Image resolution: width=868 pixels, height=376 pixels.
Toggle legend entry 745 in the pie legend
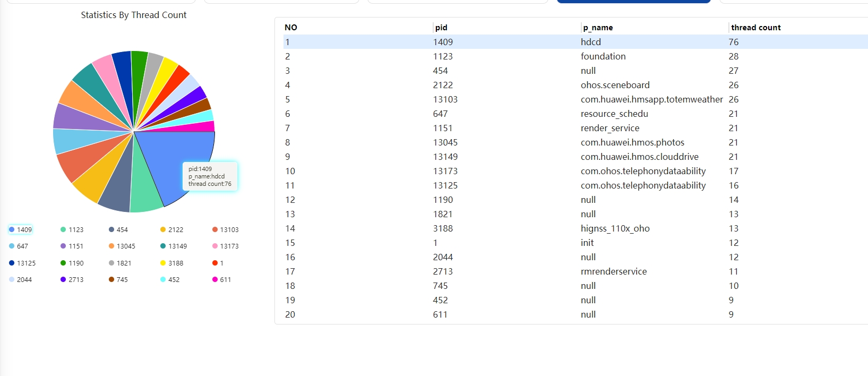click(118, 279)
